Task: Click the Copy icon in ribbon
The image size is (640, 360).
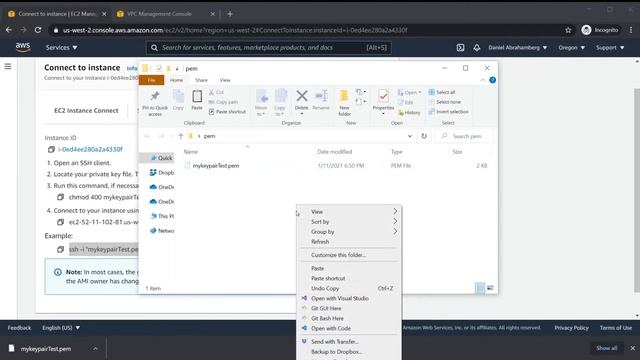Action: 178,96
